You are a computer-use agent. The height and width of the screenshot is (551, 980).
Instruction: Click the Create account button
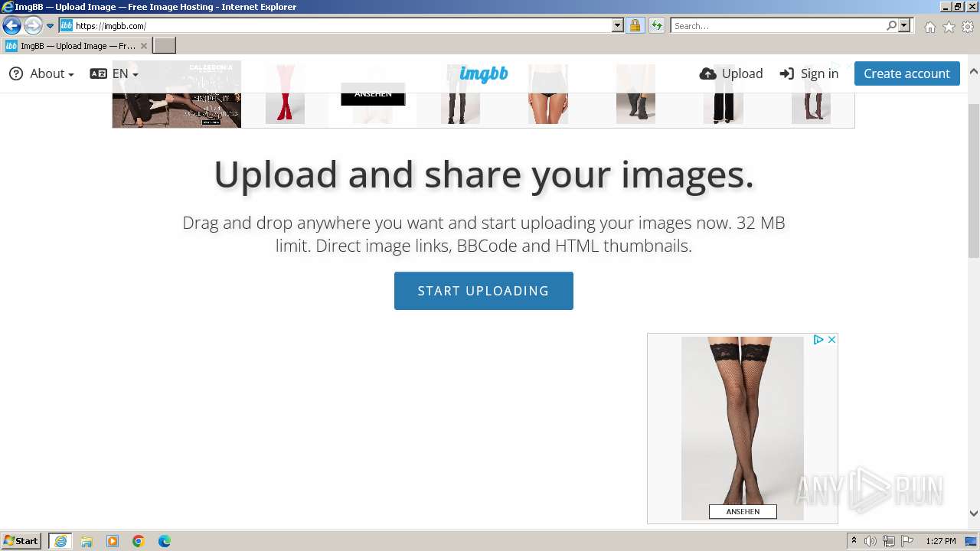(x=906, y=73)
